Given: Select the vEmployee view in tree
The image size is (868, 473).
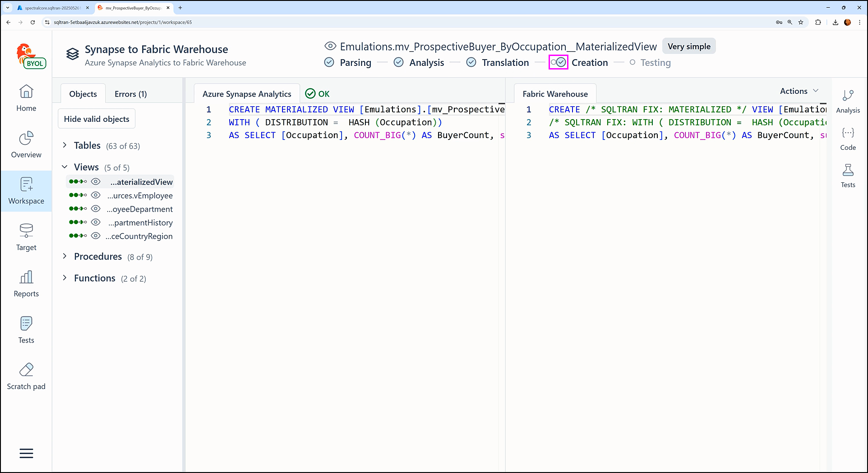Looking at the screenshot, I should pos(140,195).
